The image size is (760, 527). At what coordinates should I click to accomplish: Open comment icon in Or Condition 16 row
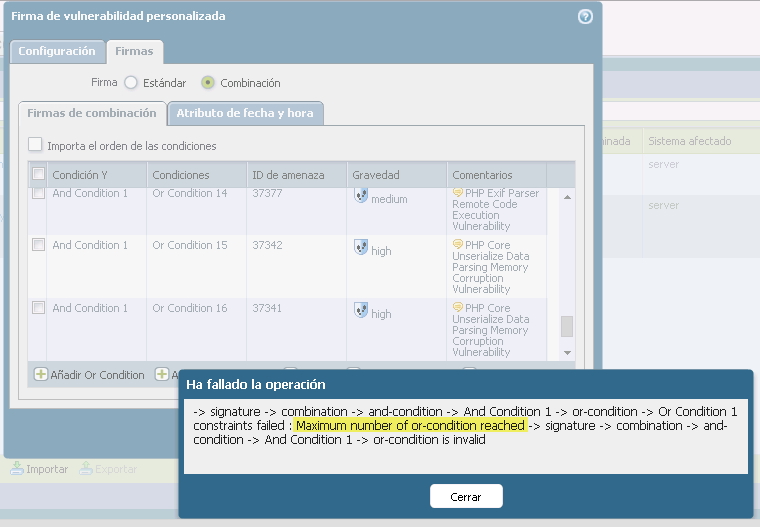458,307
